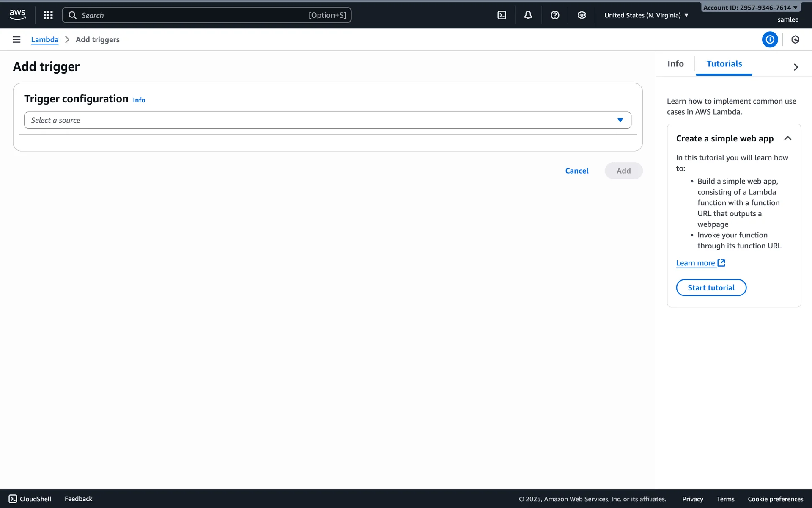Image resolution: width=812 pixels, height=508 pixels.
Task: Click the hexagon icon beside info button
Action: [795, 39]
